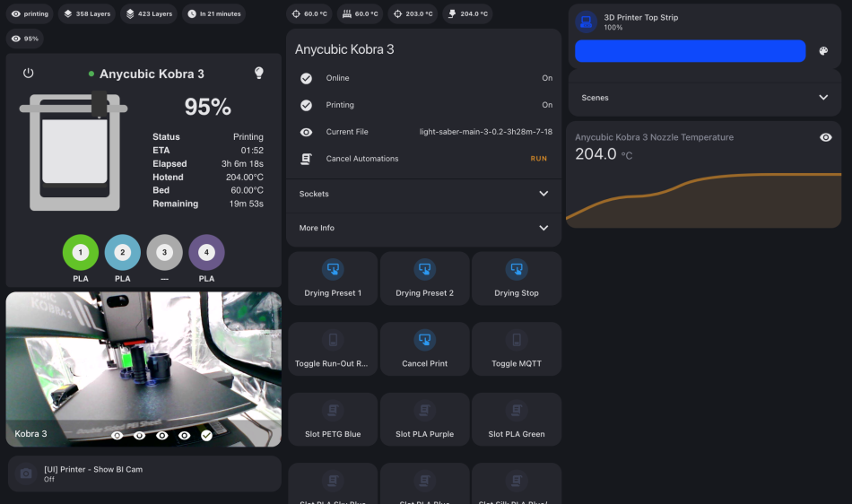
Task: Activate Drying Preset 2
Action: 425,278
